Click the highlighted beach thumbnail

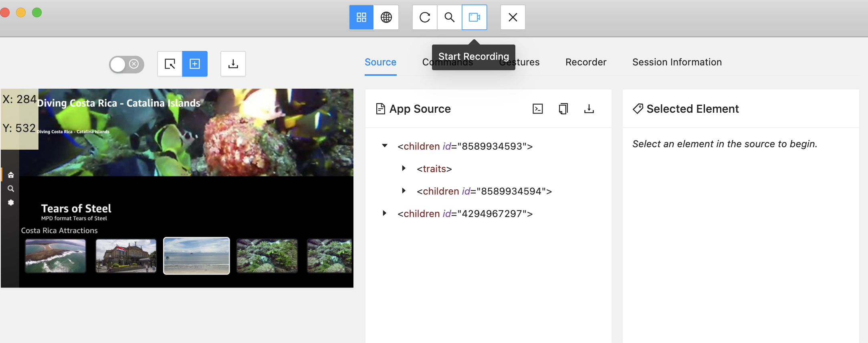(196, 256)
